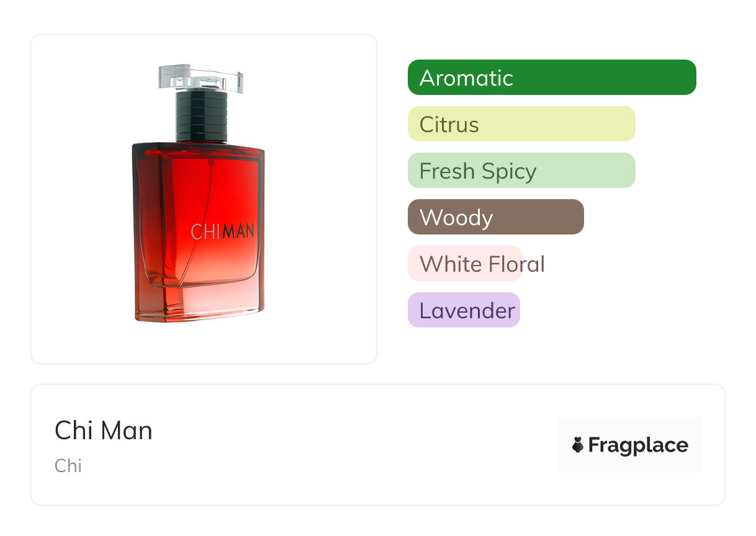
Task: Open the red perfume bottle image
Action: click(x=199, y=193)
